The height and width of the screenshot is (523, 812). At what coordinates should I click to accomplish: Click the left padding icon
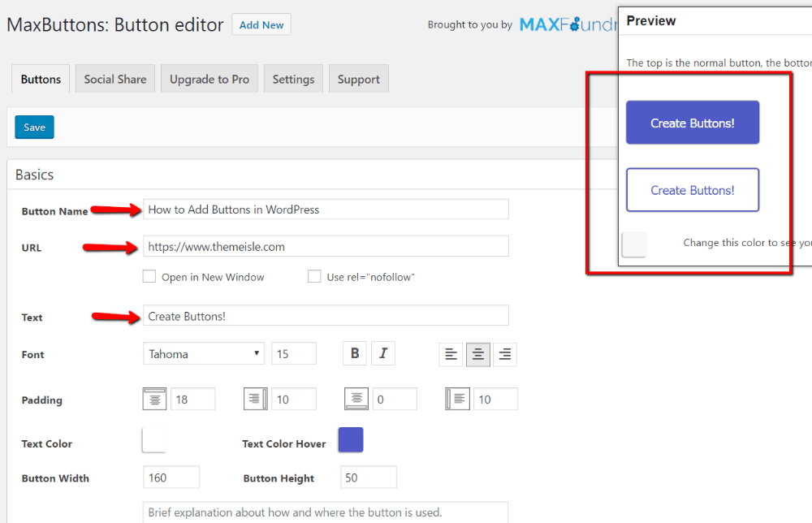[x=457, y=399]
